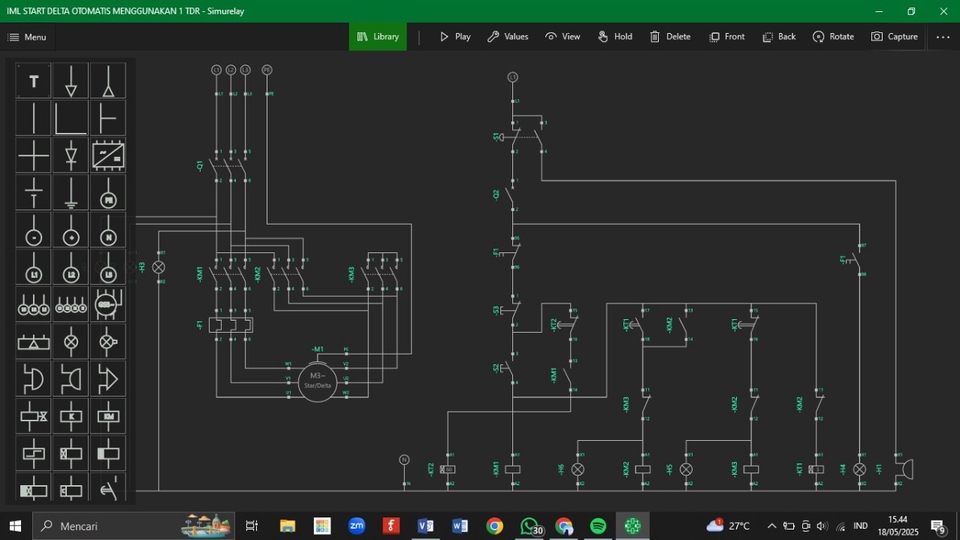This screenshot has height=540, width=960.
Task: Select the upward arrow connector symbol
Action: [108, 81]
